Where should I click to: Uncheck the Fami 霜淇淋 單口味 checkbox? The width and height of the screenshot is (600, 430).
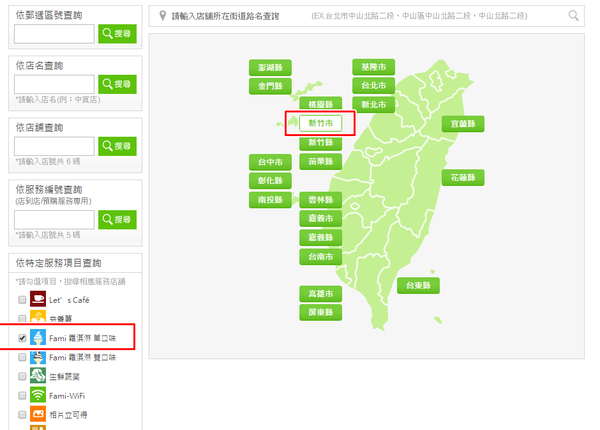[x=21, y=338]
